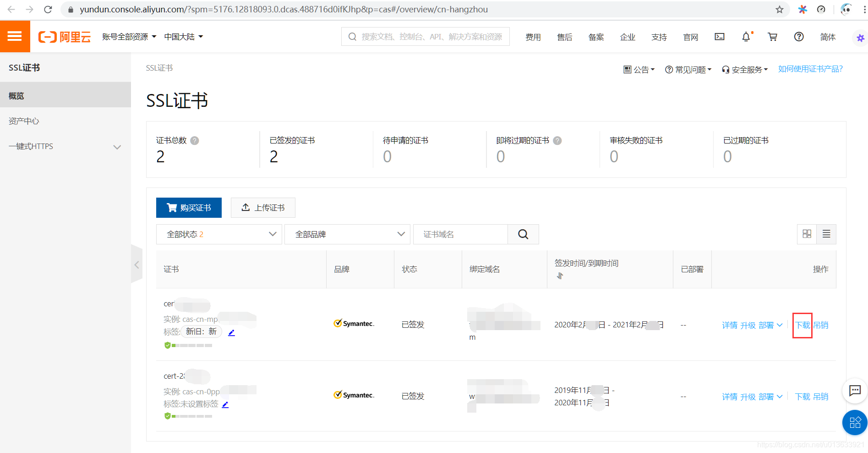Click 升级 for first certificate

(x=748, y=325)
